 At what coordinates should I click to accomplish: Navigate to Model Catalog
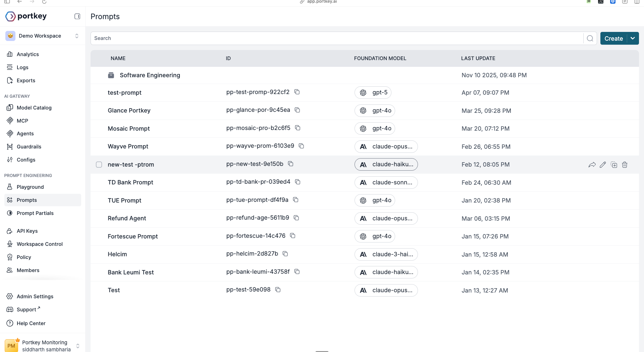tap(34, 108)
